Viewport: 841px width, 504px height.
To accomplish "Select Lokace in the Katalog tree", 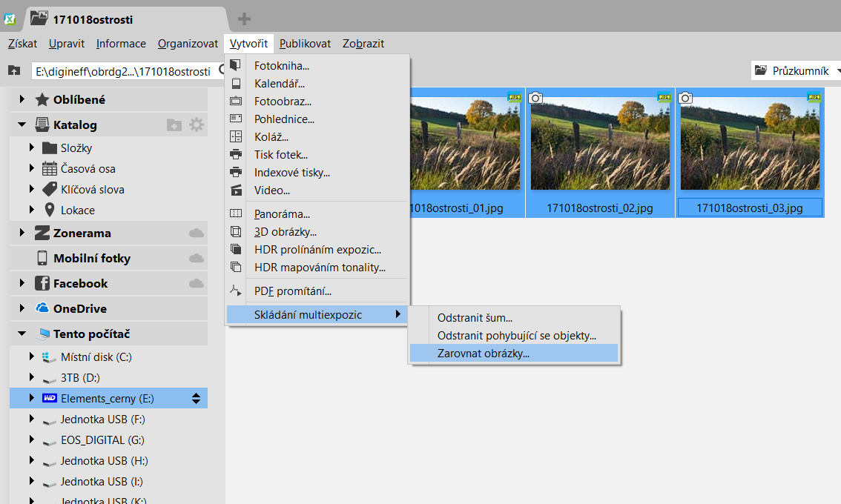I will click(x=78, y=210).
